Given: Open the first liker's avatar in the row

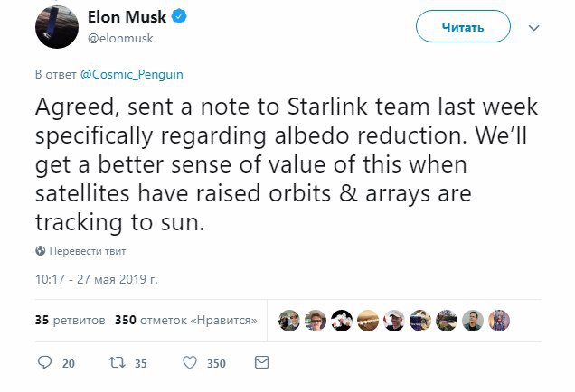Looking at the screenshot, I should pos(289,320).
